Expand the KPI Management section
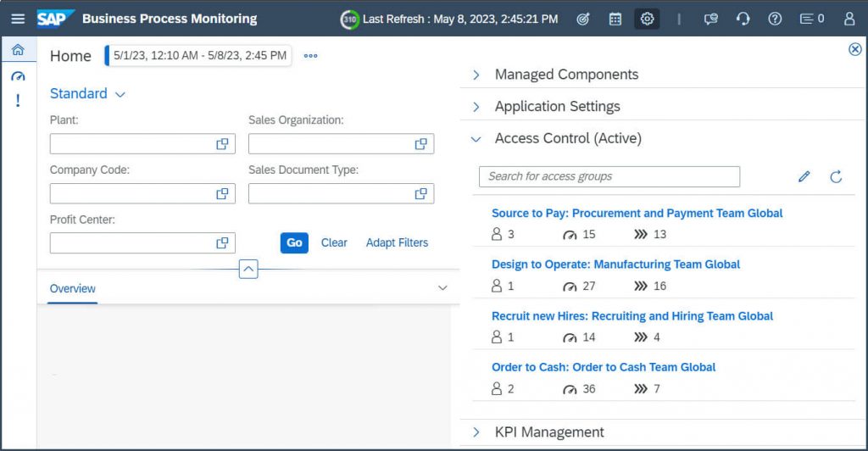The width and height of the screenshot is (868, 451). (x=476, y=432)
